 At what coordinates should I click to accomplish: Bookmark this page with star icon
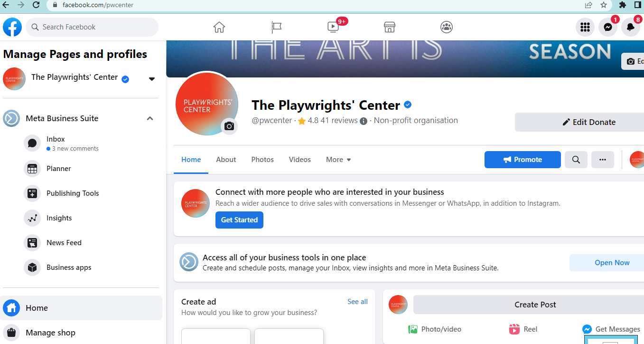pyautogui.click(x=604, y=5)
